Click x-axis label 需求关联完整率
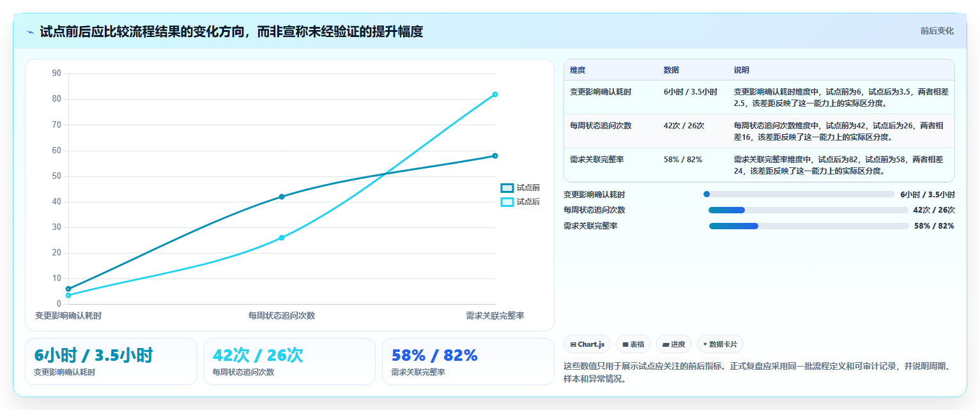 pyautogui.click(x=495, y=315)
